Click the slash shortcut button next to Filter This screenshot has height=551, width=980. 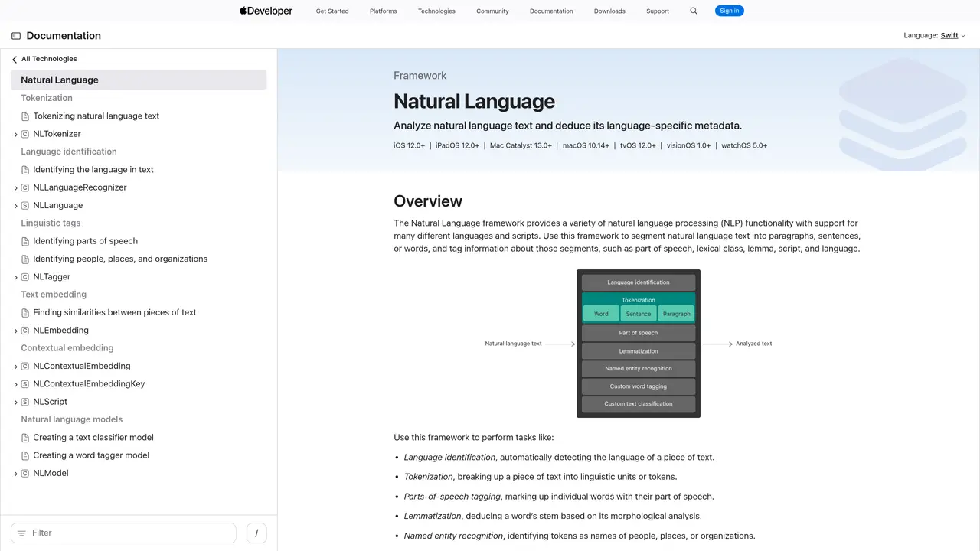pyautogui.click(x=256, y=533)
